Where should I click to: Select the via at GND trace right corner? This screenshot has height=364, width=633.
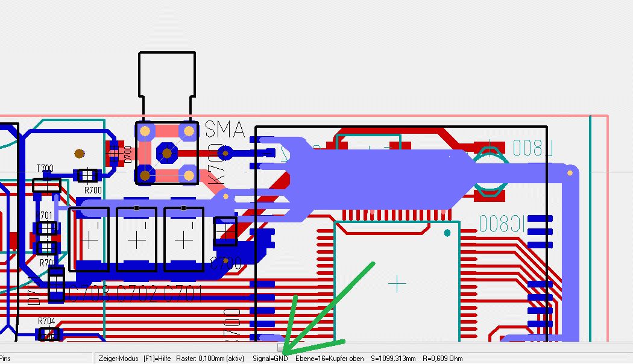pyautogui.click(x=570, y=173)
